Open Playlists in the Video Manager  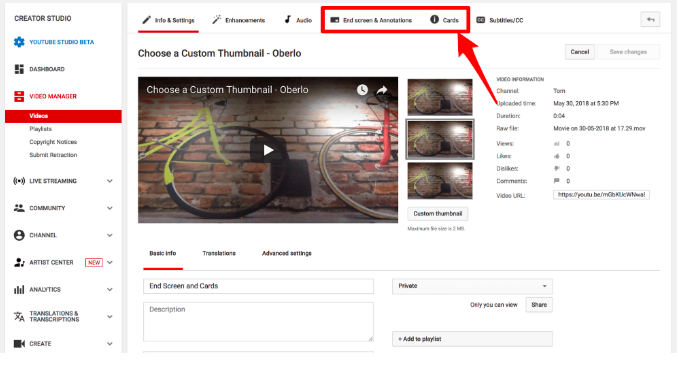point(40,129)
